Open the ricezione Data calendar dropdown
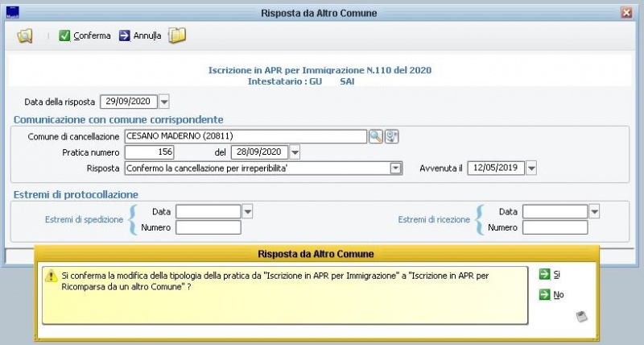This screenshot has height=345, width=644. (x=594, y=212)
